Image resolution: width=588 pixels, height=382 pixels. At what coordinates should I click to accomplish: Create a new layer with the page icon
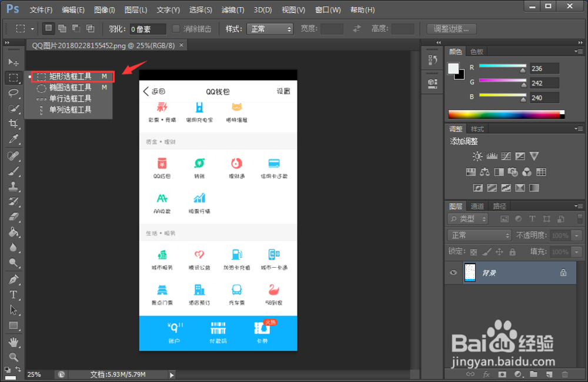pos(549,374)
